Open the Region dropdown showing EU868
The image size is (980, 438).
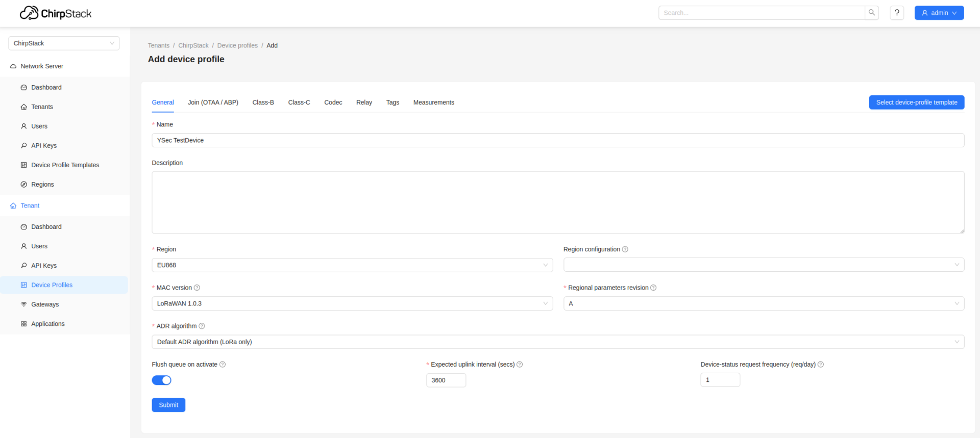[x=352, y=265]
